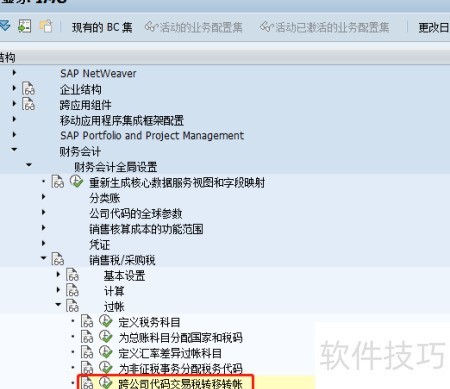
Task: Click the expand-all double arrow toolbar icon
Action: (x=5, y=26)
